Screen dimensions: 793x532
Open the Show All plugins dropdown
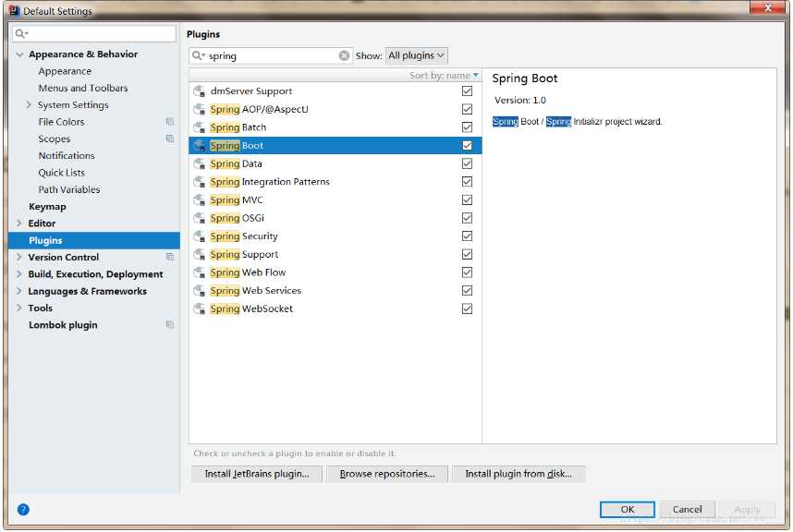(x=416, y=55)
